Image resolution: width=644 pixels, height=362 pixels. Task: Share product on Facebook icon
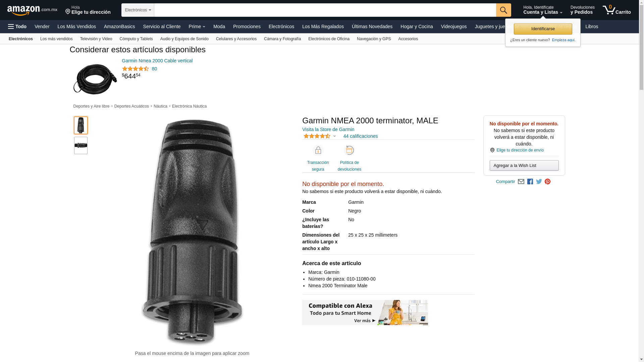(x=530, y=182)
